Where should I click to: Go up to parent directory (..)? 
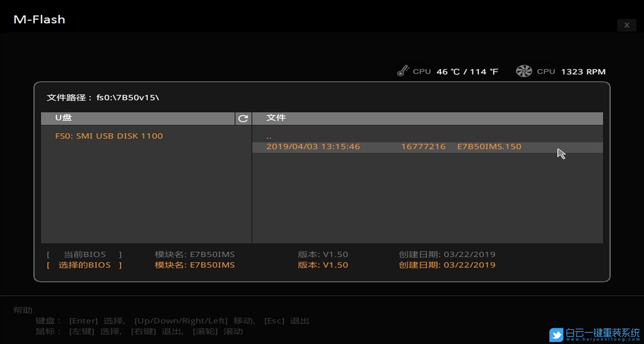[269, 136]
